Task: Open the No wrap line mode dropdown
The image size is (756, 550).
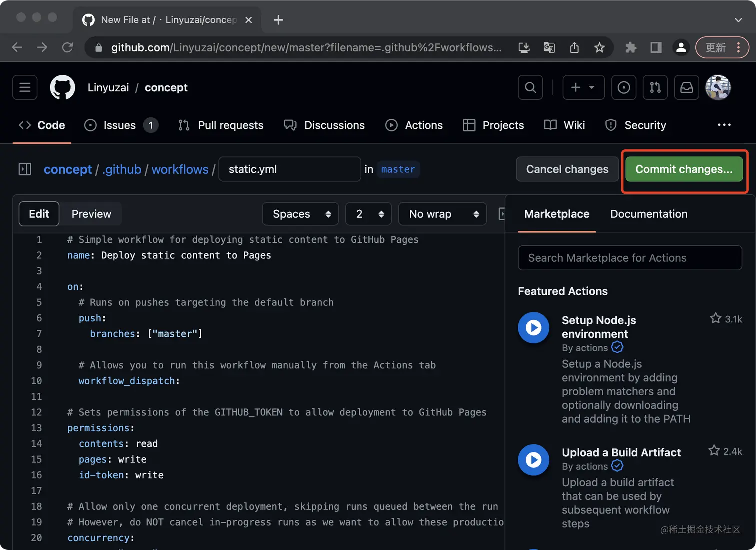Action: (442, 214)
